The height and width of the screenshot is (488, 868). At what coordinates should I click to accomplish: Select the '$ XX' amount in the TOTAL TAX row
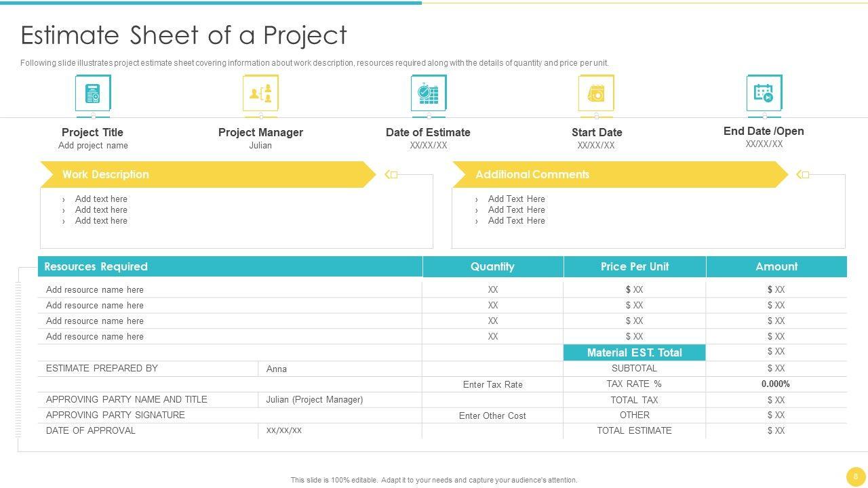776,400
